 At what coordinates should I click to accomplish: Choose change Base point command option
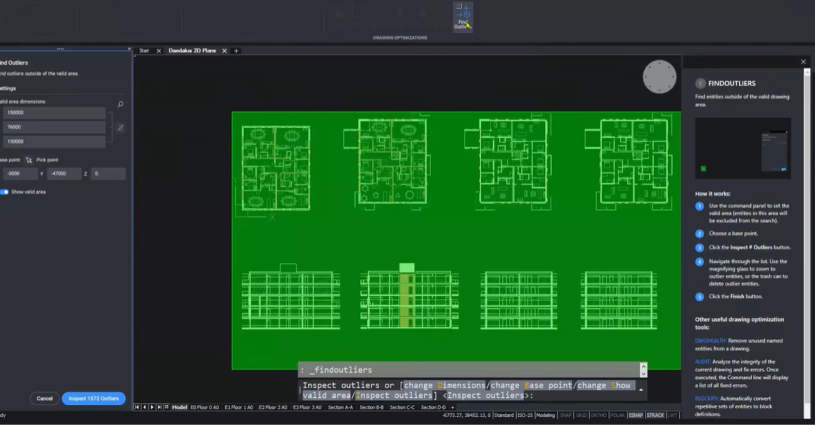(x=531, y=385)
